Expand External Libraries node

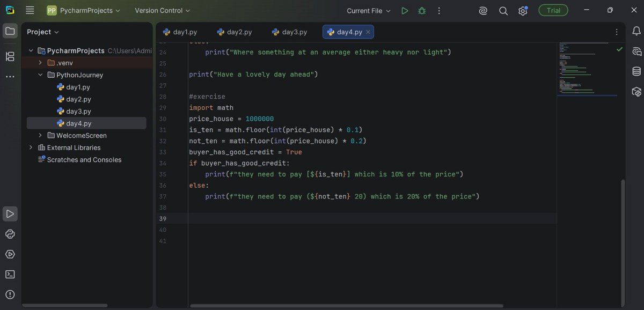(x=31, y=147)
